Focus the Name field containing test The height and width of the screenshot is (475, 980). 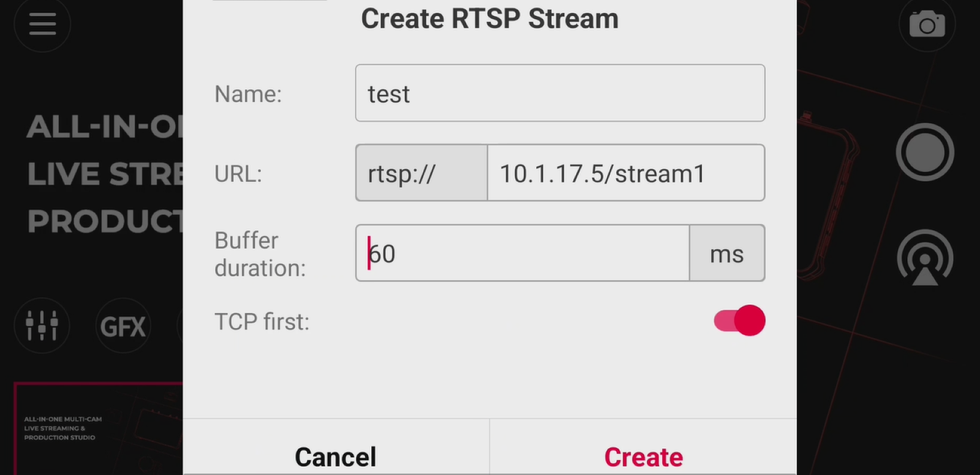pyautogui.click(x=560, y=93)
